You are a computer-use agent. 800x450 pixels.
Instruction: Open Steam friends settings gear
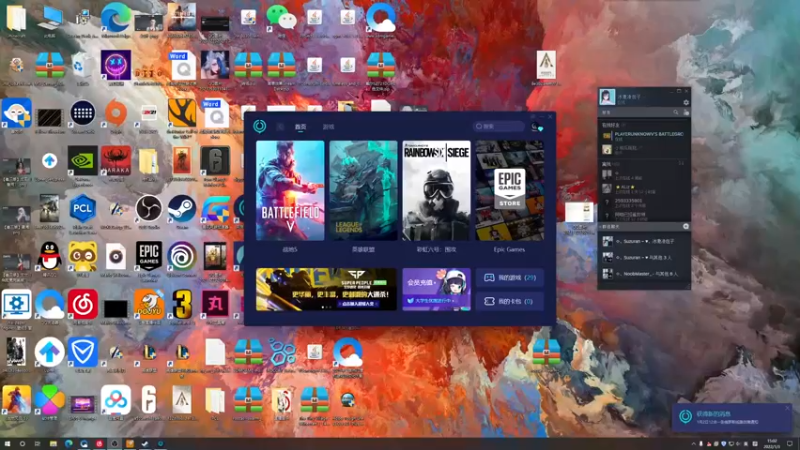coord(686,103)
